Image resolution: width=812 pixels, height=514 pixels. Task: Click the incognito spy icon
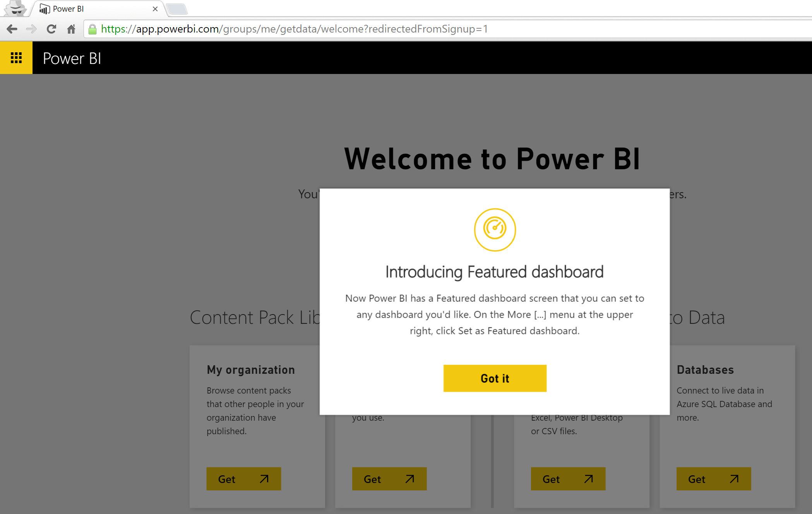click(x=15, y=8)
